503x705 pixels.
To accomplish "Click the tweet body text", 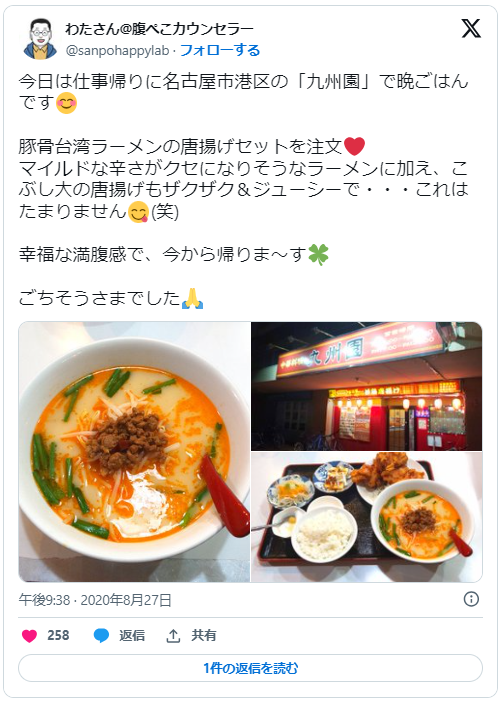I will [244, 189].
